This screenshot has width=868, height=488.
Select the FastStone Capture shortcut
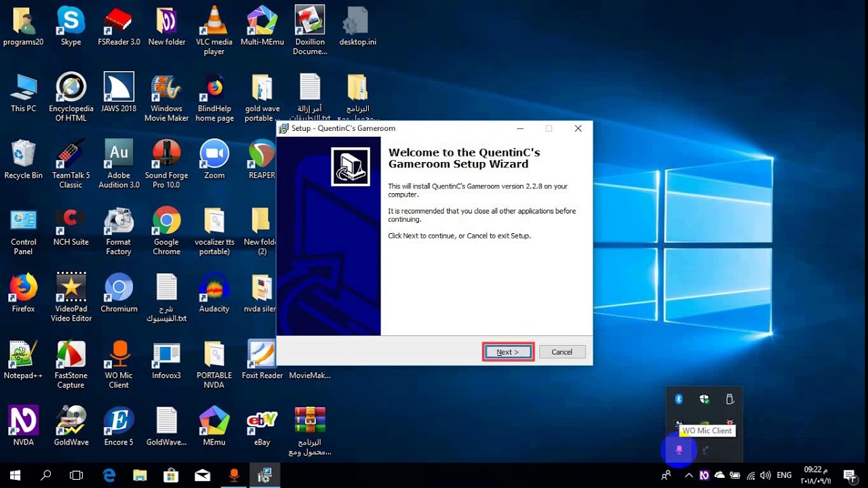point(71,365)
